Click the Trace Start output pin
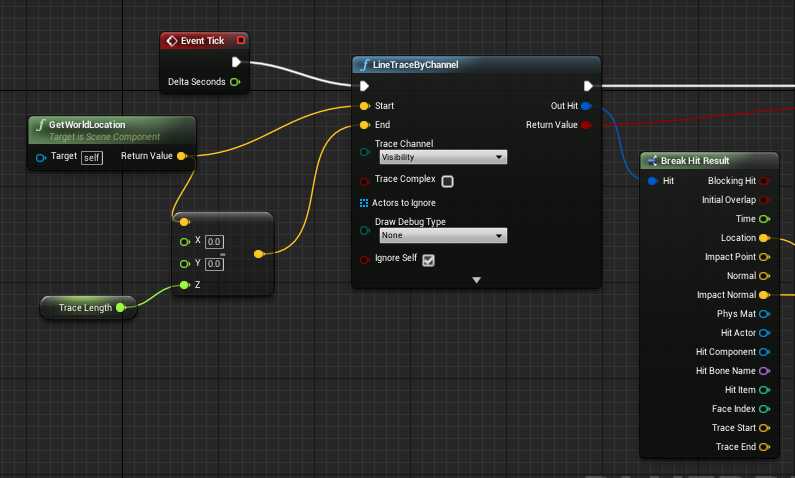 (765, 428)
